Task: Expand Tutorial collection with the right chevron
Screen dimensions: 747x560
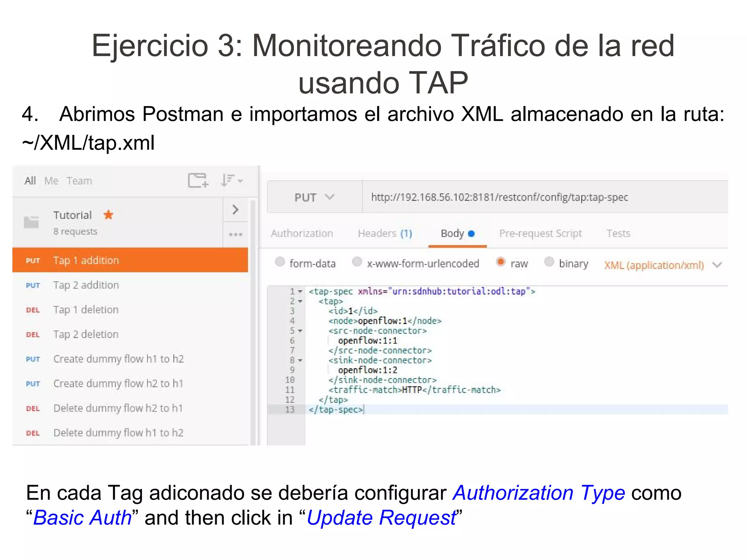Action: tap(236, 209)
